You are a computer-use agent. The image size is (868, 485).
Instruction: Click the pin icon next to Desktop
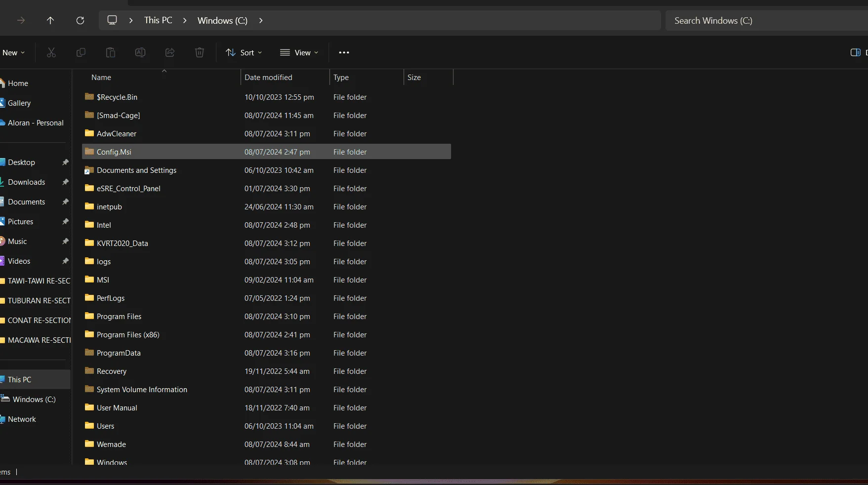[x=65, y=162]
